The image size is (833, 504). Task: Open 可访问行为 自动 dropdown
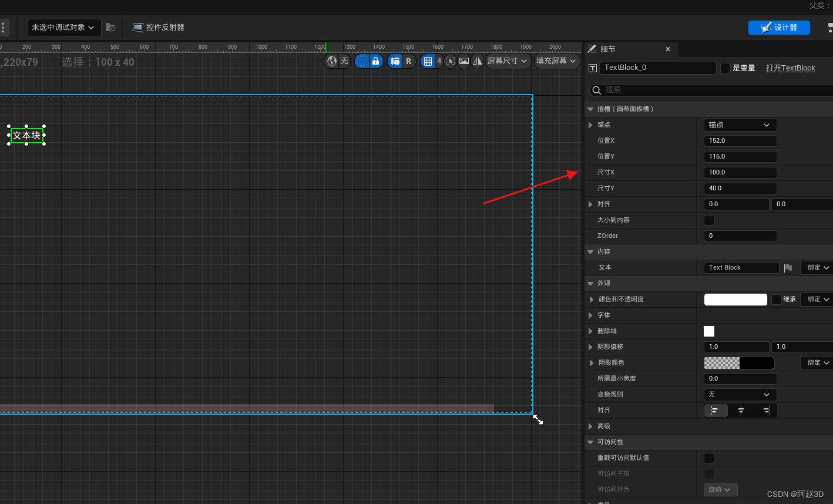(x=720, y=490)
